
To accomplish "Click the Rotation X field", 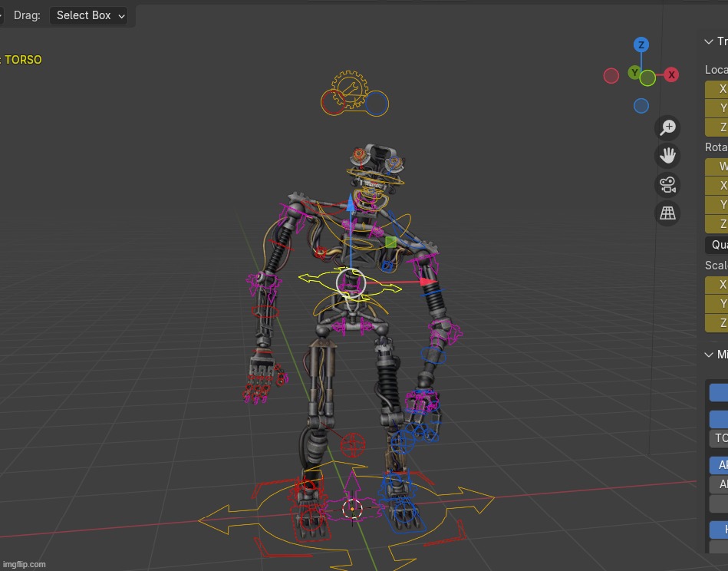I will coord(716,186).
